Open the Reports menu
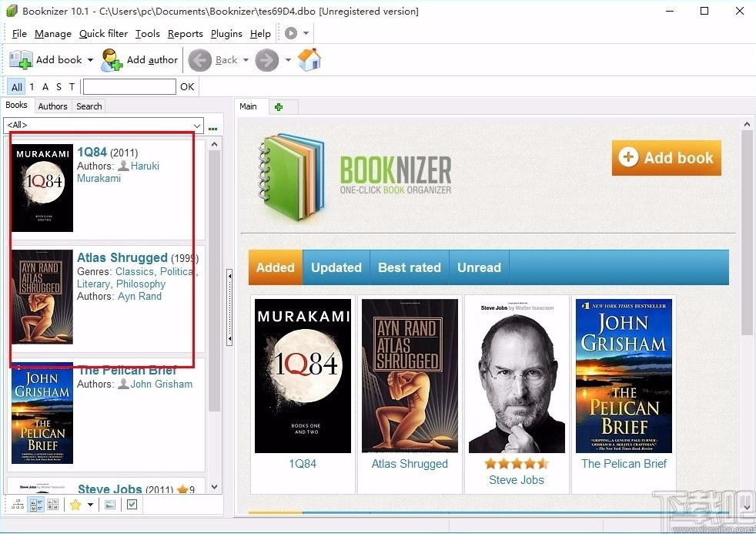The image size is (756, 534). tap(185, 33)
